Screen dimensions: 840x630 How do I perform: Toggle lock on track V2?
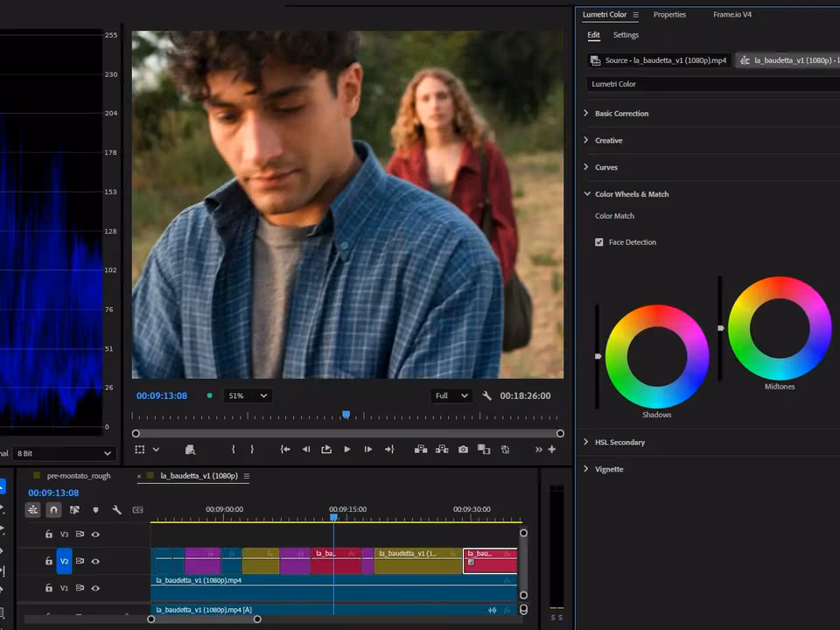49,561
